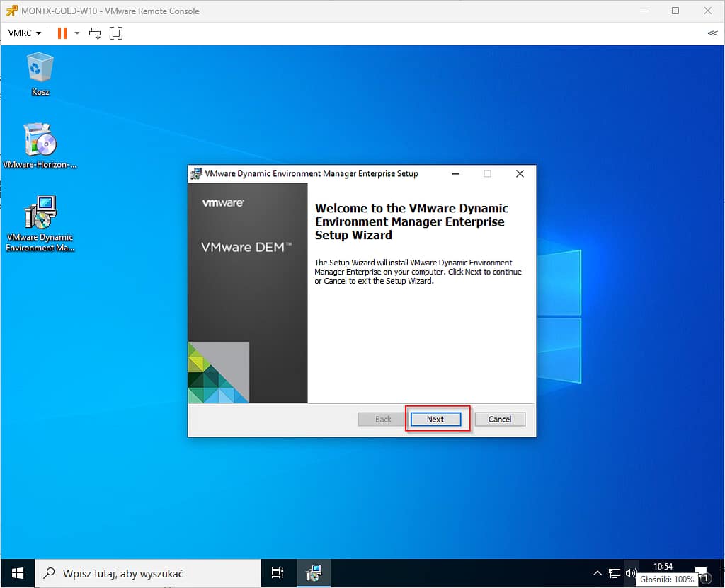This screenshot has height=588, width=725.
Task: Select the VMware-Horizon installer desktop icon
Action: (x=40, y=146)
